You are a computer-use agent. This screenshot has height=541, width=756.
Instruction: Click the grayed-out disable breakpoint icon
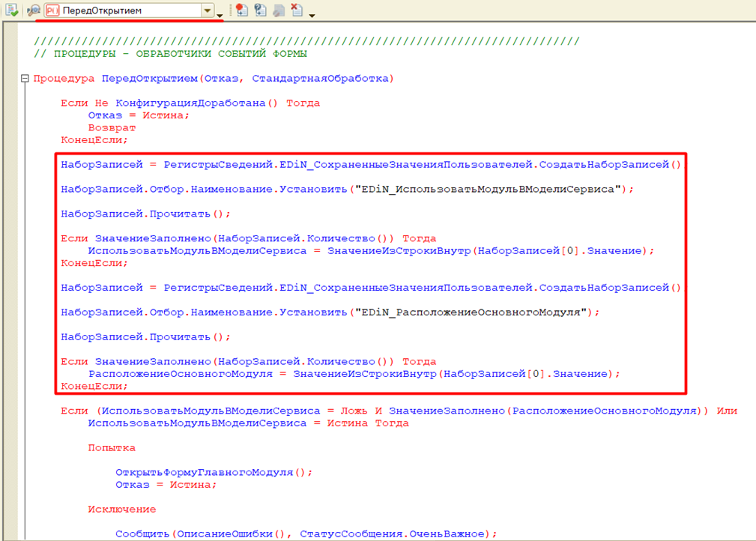279,10
